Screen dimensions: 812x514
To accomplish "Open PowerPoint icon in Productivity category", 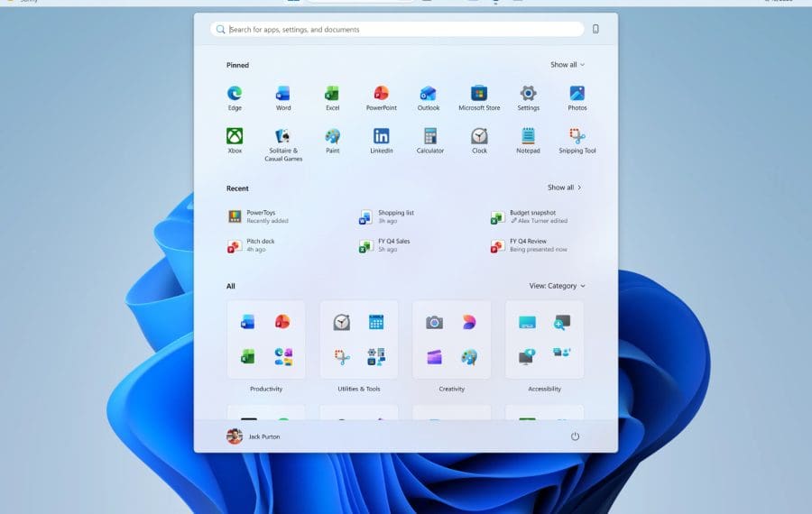I will tap(282, 322).
